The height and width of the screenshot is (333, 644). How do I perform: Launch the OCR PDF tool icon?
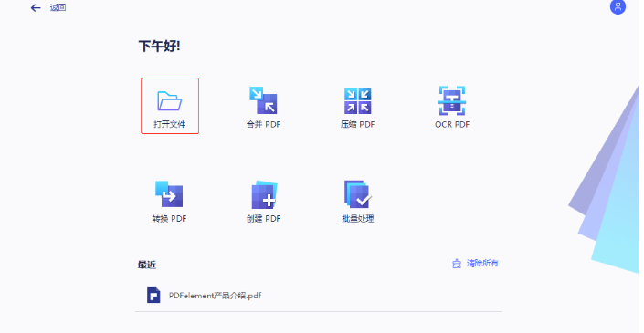(x=452, y=100)
